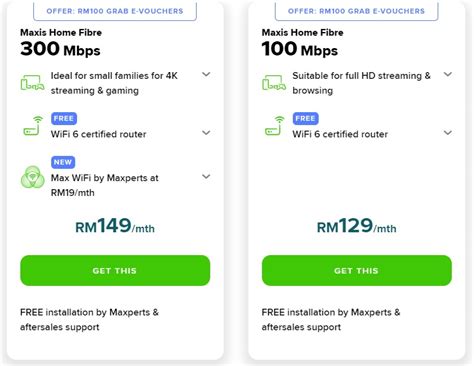Click router icon in 100 Mbps plan
Image resolution: width=474 pixels, height=366 pixels.
point(275,126)
